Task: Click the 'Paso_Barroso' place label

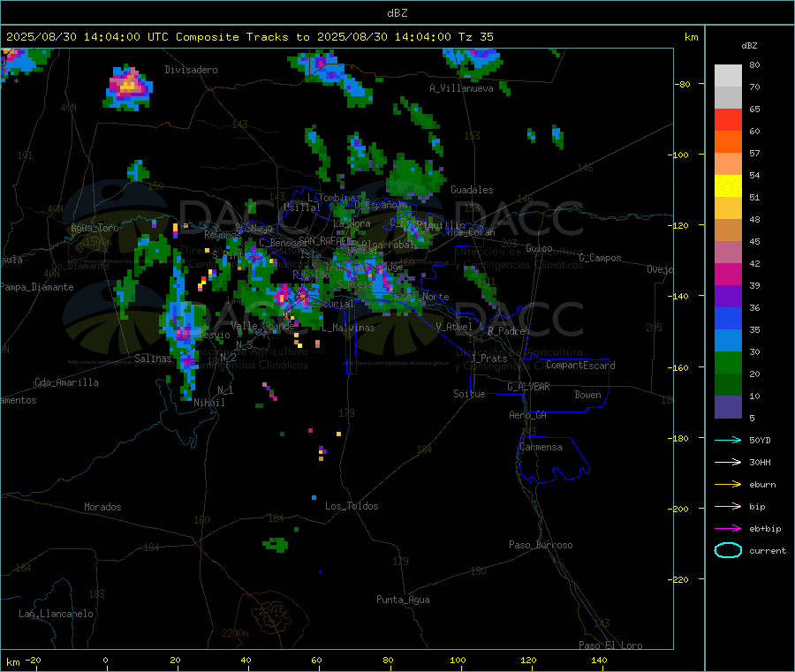Action: pyautogui.click(x=541, y=545)
